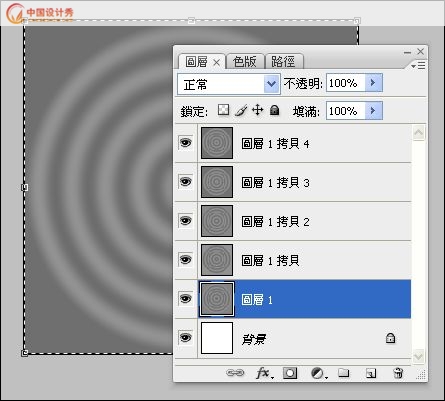
Task: Hide the 圖層 1 拷貝 3 layer
Action: 185,182
